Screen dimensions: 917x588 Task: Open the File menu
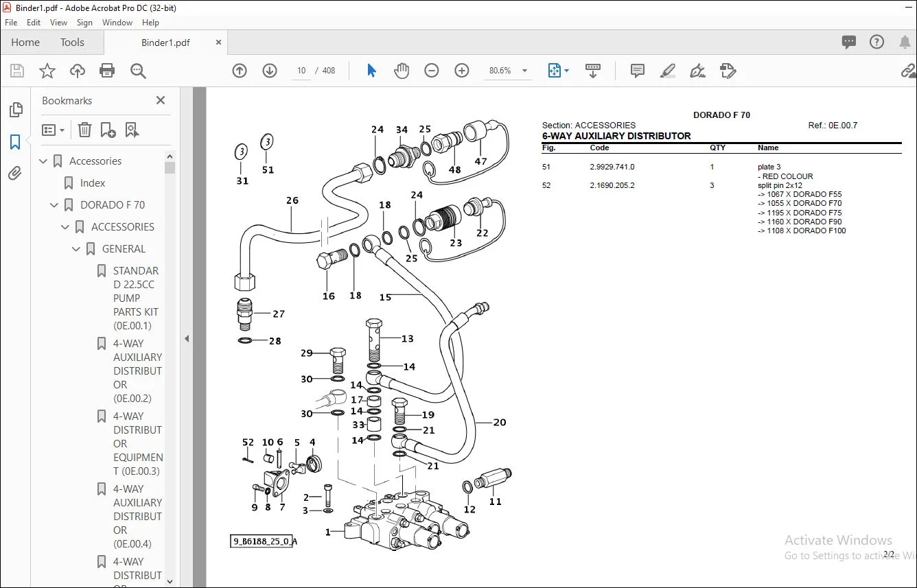pos(11,23)
